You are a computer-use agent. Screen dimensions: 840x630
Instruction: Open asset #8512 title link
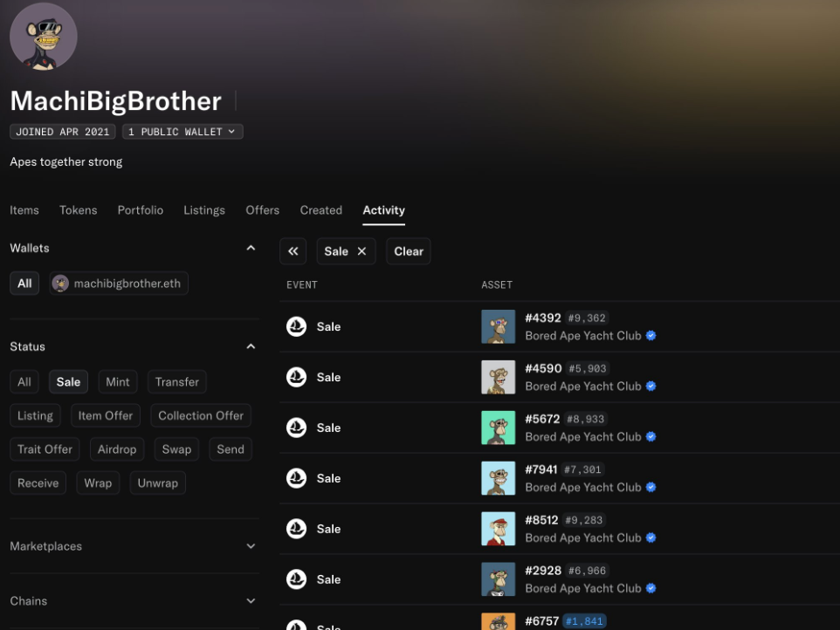(541, 520)
